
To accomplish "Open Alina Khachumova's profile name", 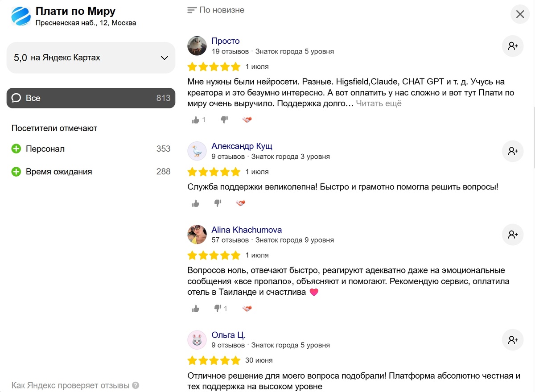I will (247, 230).
